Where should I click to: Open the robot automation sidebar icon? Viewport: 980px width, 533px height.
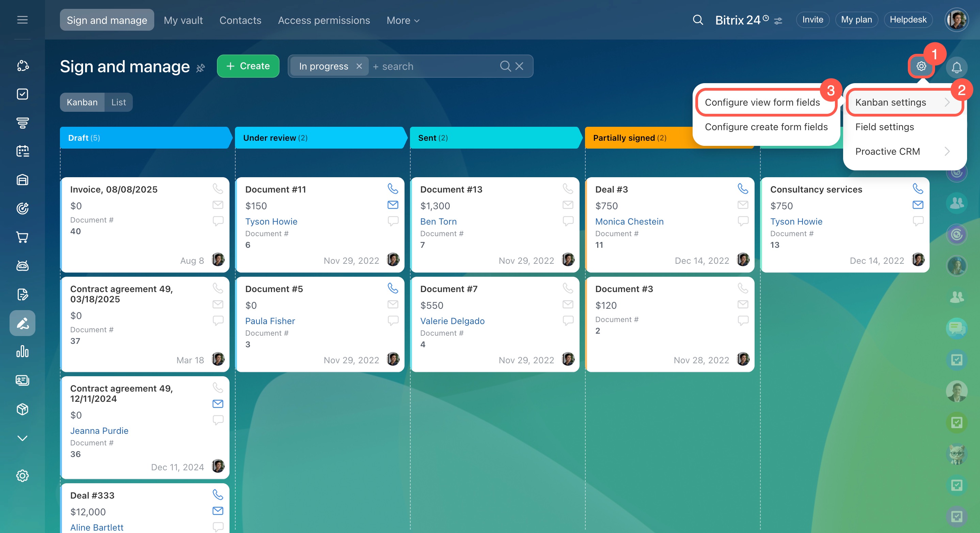(22, 266)
